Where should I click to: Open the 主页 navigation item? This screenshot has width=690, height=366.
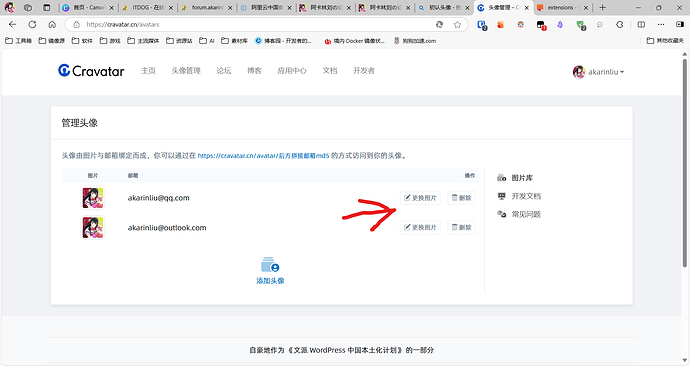click(148, 71)
